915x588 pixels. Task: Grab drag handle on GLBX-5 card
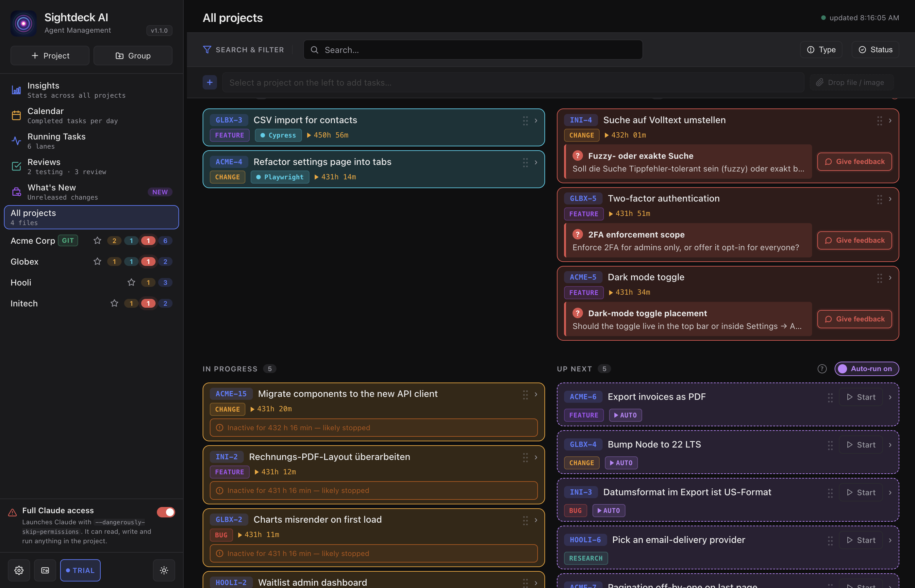[x=879, y=199]
